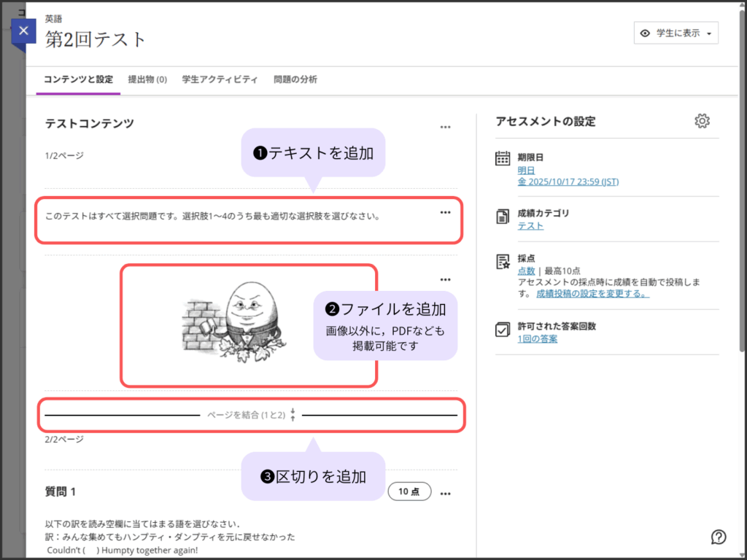Open image file block three-dot menu

click(446, 279)
